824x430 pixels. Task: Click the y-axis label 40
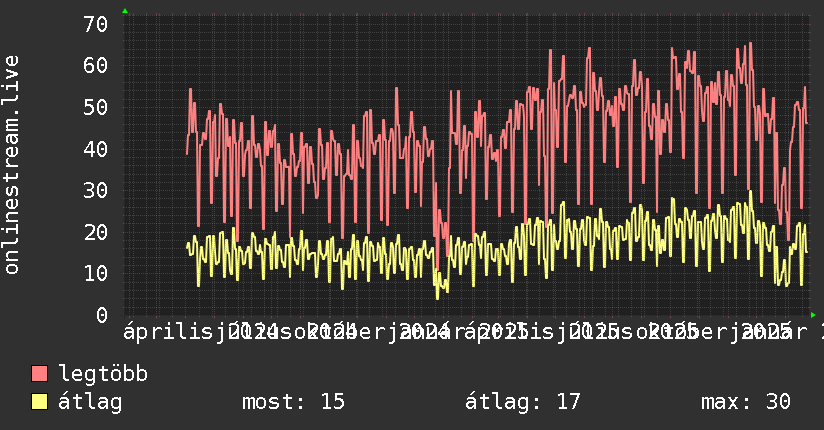(96, 149)
